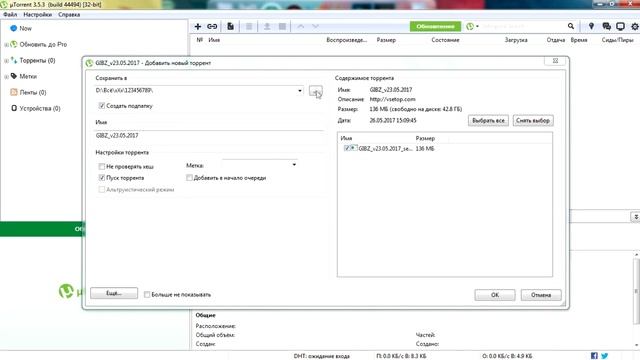Click the Ленты RSS feed icon
Viewport: 640px width, 360px height.
click(x=14, y=92)
